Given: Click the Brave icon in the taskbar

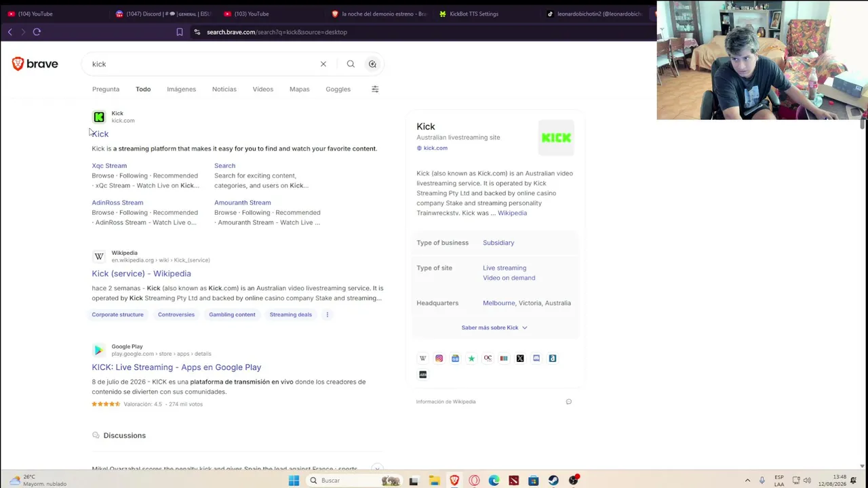Looking at the screenshot, I should tap(454, 481).
